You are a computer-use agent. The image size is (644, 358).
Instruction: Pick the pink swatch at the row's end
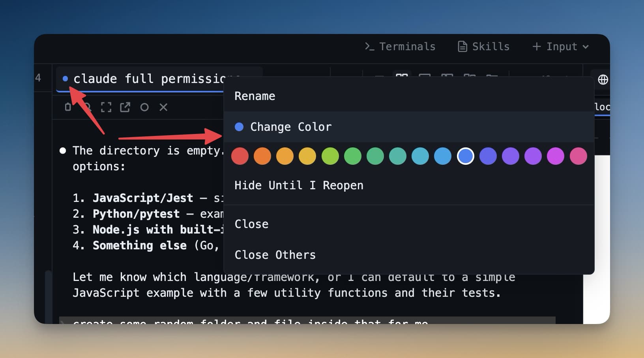pyautogui.click(x=578, y=156)
